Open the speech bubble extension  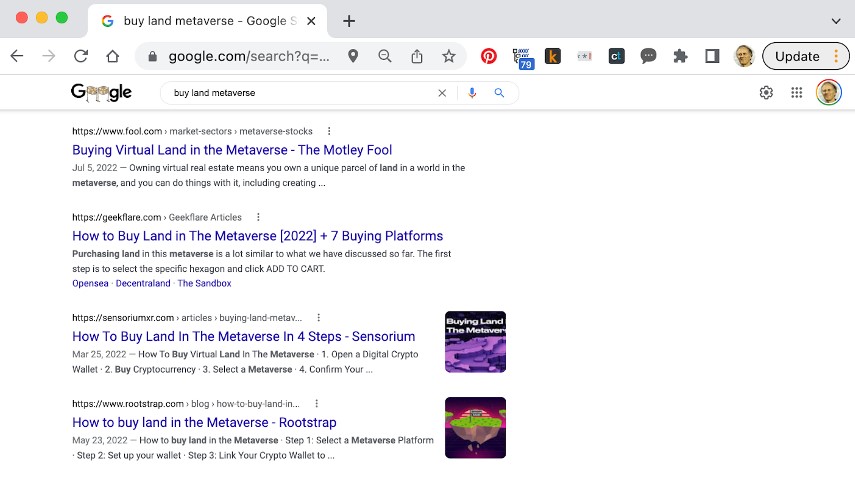(x=648, y=56)
